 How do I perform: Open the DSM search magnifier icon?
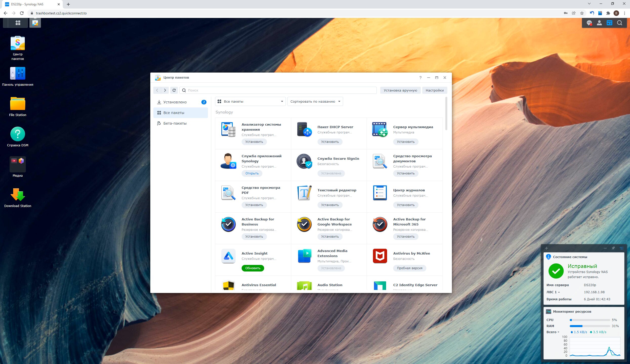[x=620, y=23]
